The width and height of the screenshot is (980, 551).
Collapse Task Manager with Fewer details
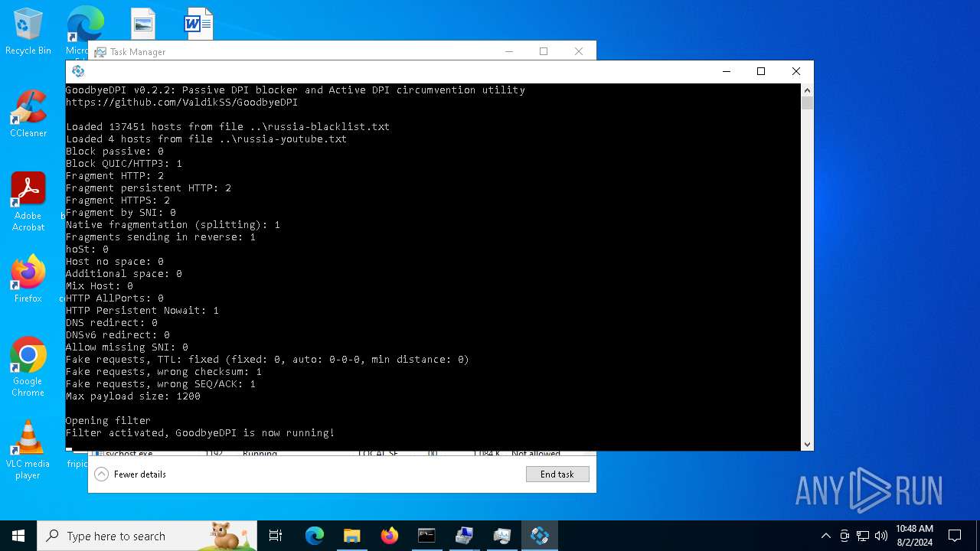[130, 474]
